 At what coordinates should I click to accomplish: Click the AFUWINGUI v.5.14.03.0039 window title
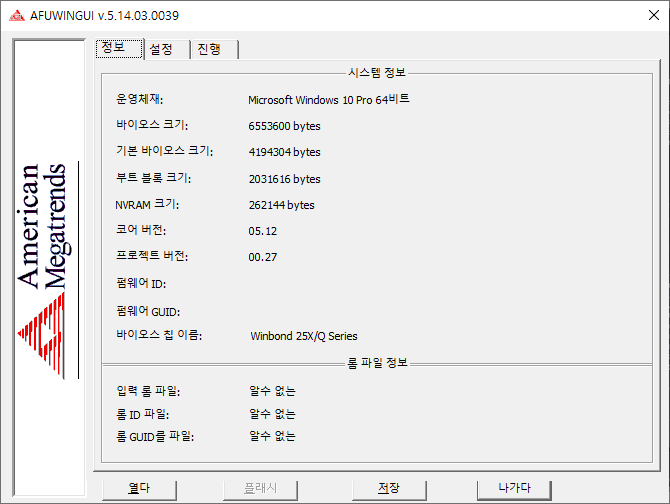coord(104,16)
